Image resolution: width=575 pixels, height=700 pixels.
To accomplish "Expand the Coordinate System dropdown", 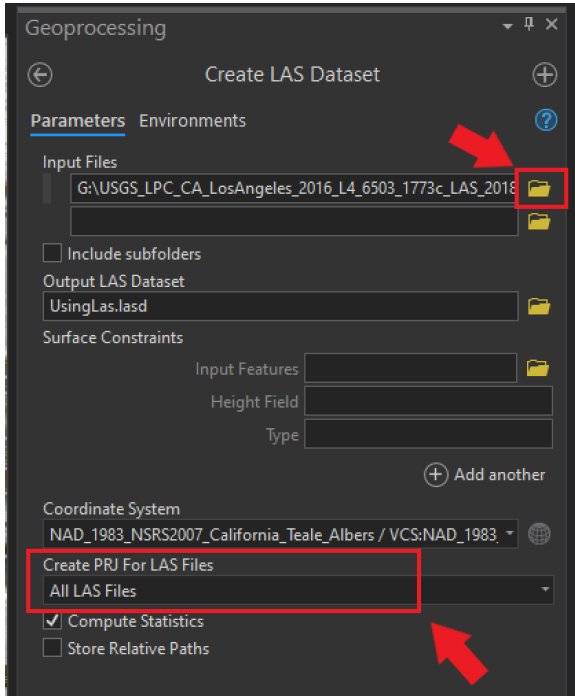I will tap(509, 533).
